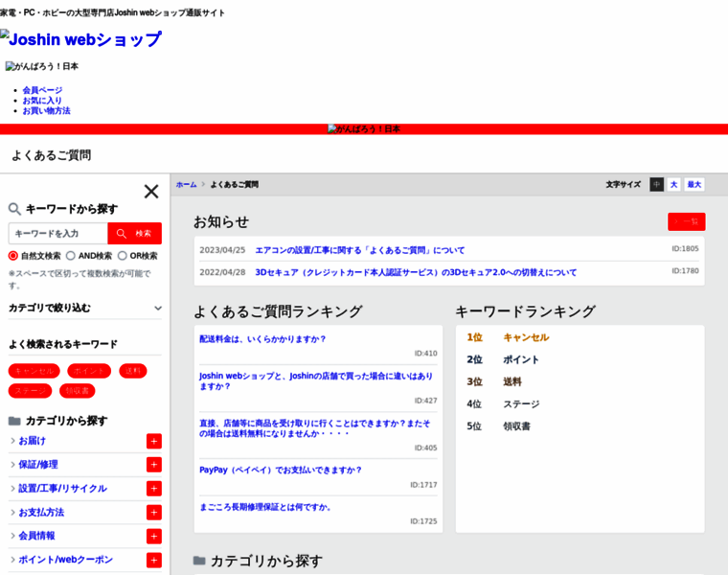The image size is (728, 575).
Task: Go to ホーム in the breadcrumb
Action: pyautogui.click(x=186, y=184)
